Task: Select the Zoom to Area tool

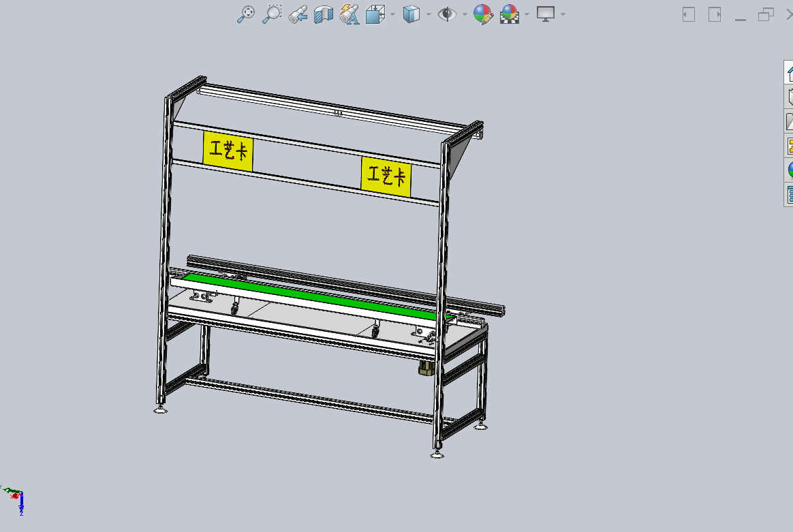Action: tap(272, 14)
